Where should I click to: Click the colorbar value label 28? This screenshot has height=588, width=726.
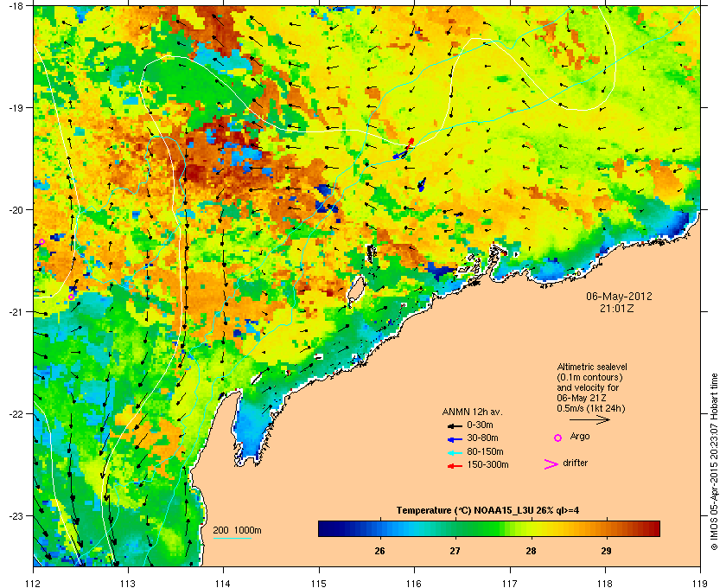pos(531,551)
